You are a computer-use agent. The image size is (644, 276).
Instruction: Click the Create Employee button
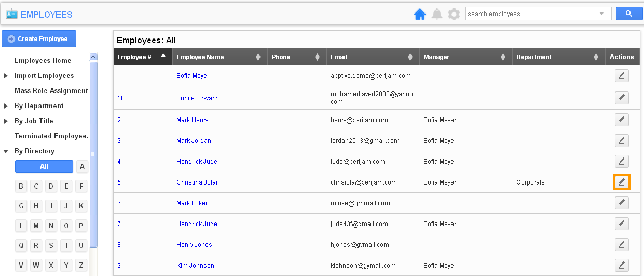click(x=38, y=39)
